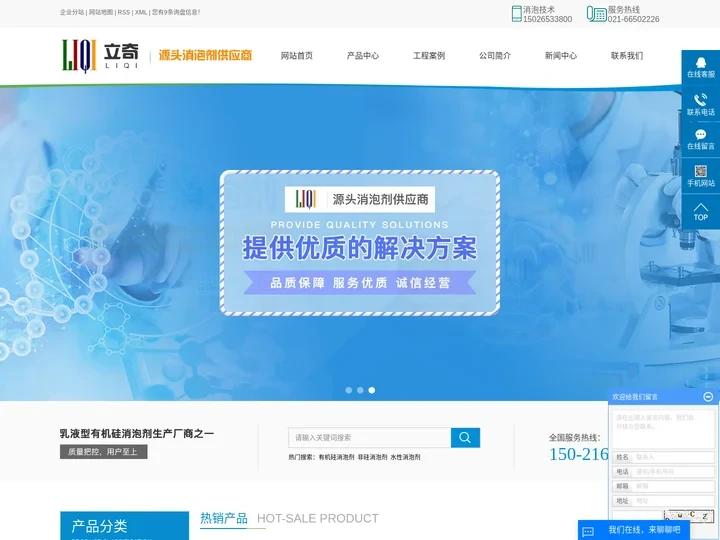
Task: Open 工程案例 menu
Action: point(429,56)
